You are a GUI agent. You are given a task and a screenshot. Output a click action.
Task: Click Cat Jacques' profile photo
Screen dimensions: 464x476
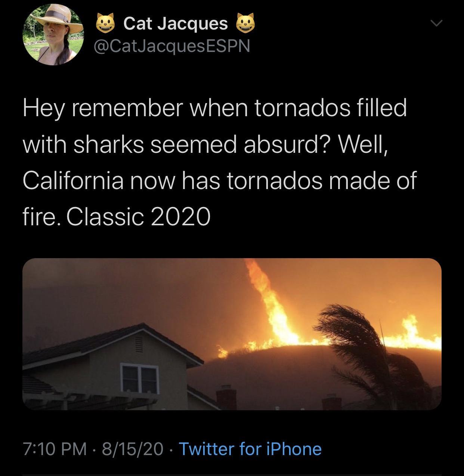[x=53, y=35]
